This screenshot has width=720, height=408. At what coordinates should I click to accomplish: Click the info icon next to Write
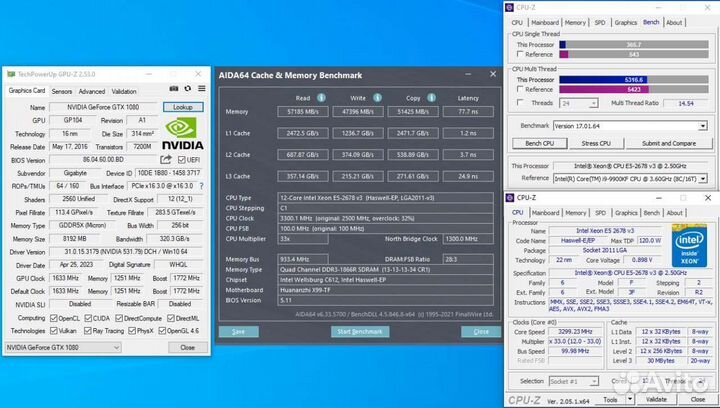point(377,98)
